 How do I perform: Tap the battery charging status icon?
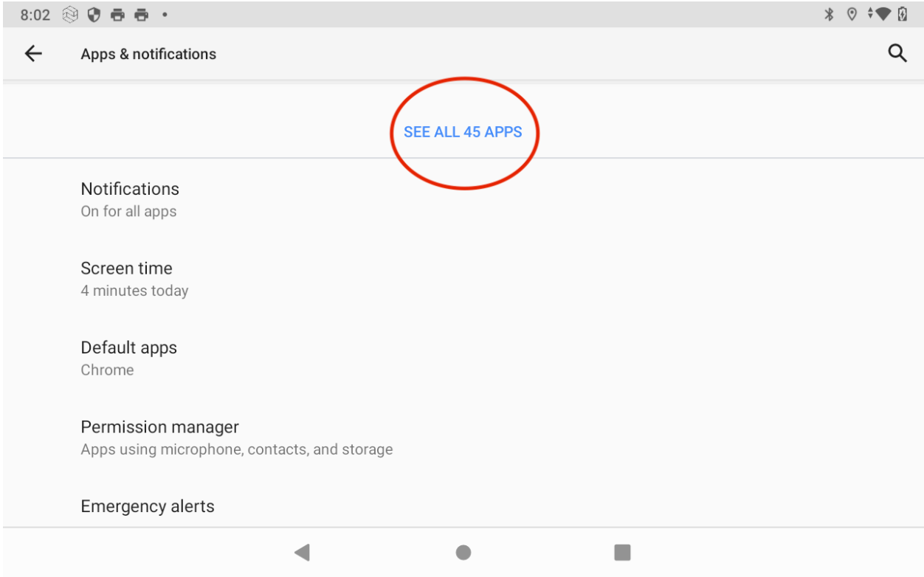click(x=903, y=14)
